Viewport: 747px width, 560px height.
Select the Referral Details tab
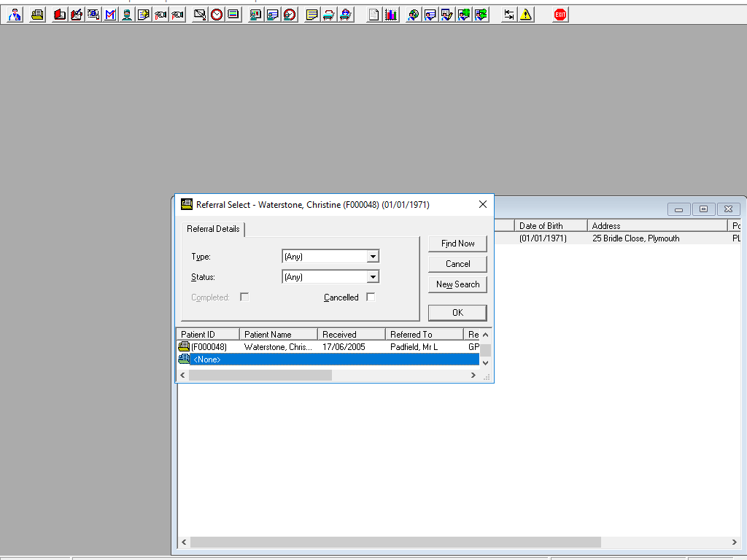click(213, 229)
